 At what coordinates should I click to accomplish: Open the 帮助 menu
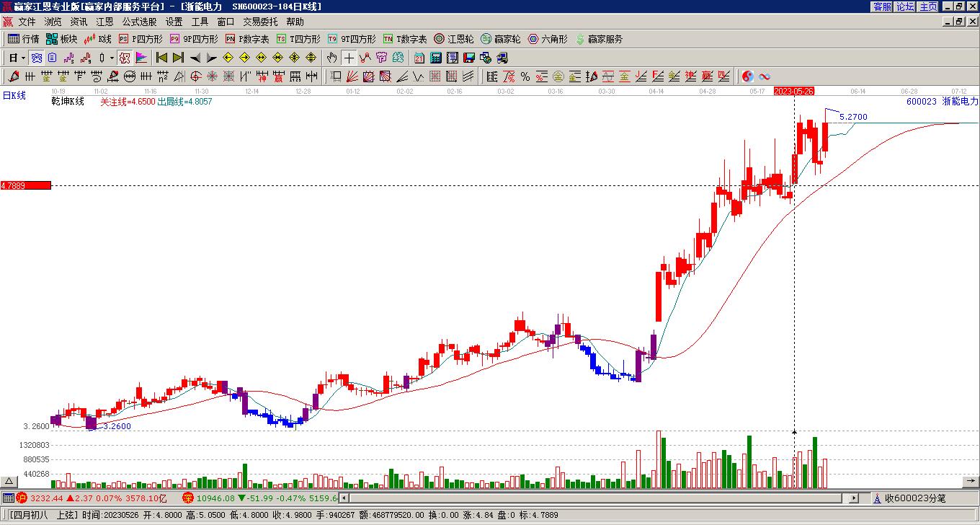tap(295, 22)
